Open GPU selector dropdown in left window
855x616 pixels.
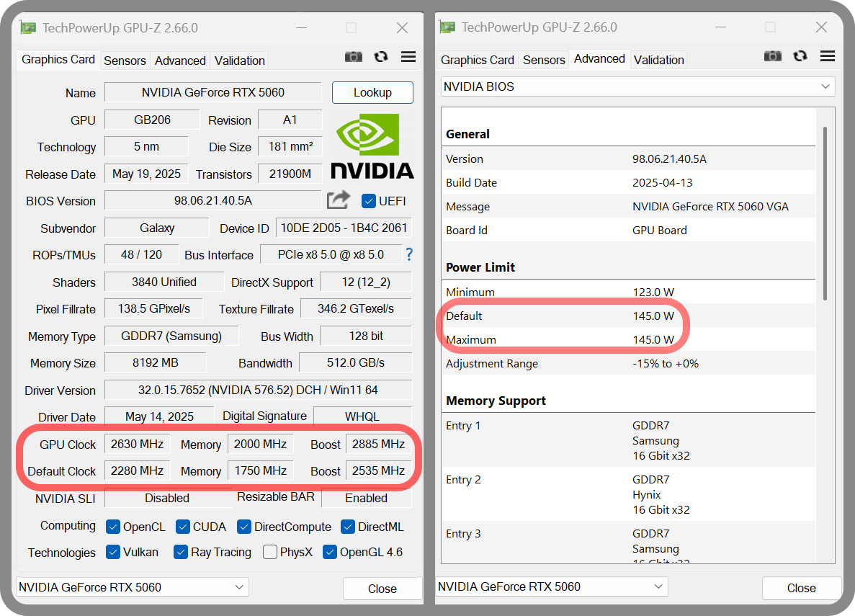coord(132,587)
